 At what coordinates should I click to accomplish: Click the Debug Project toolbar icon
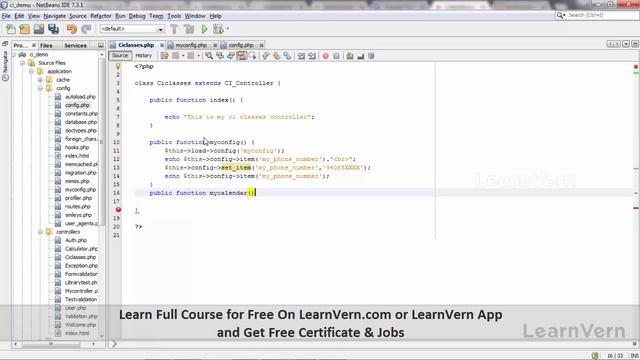pos(218,29)
